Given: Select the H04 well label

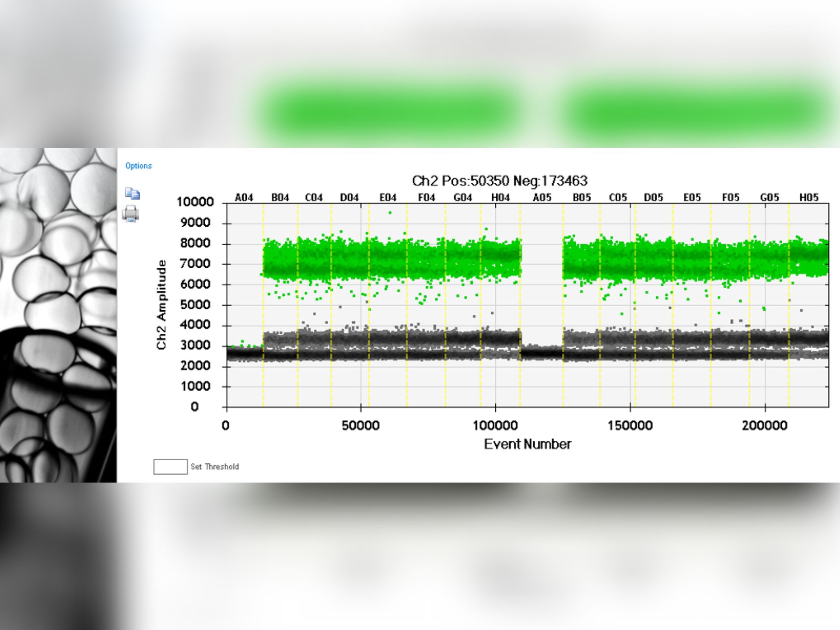Looking at the screenshot, I should tap(500, 198).
